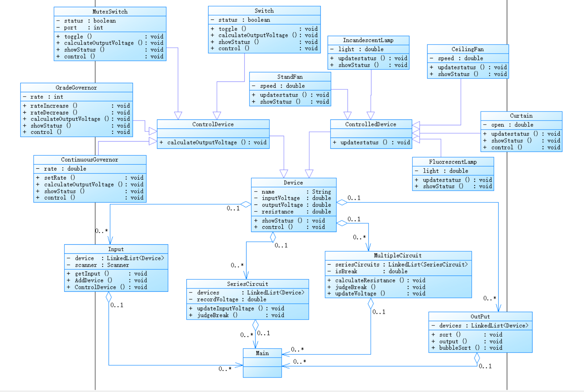Viewport: 584px width, 392px height.
Task: Click the Input class name
Action: (116, 249)
